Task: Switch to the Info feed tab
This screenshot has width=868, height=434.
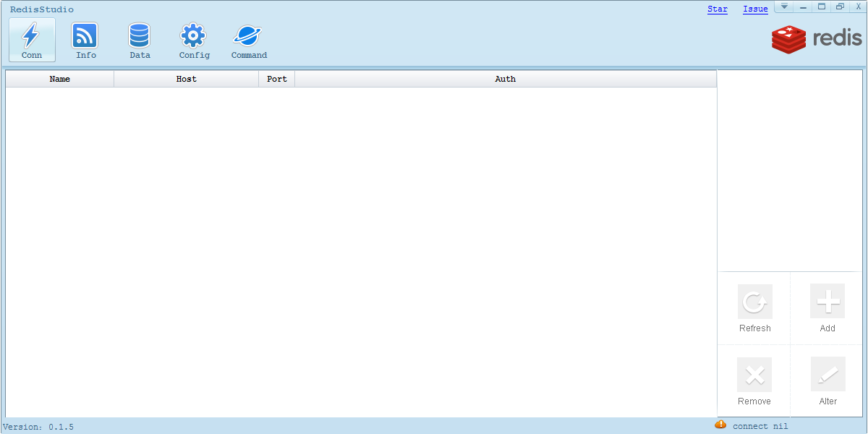Action: 85,40
